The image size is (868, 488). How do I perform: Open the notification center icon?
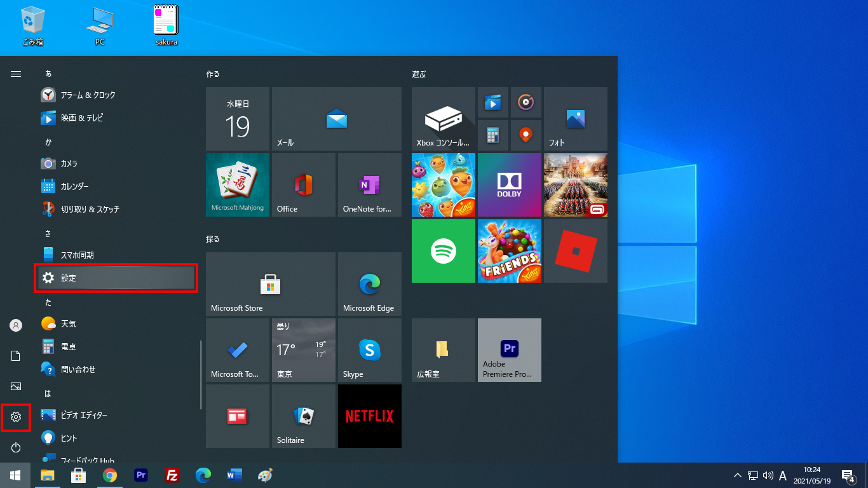(848, 475)
